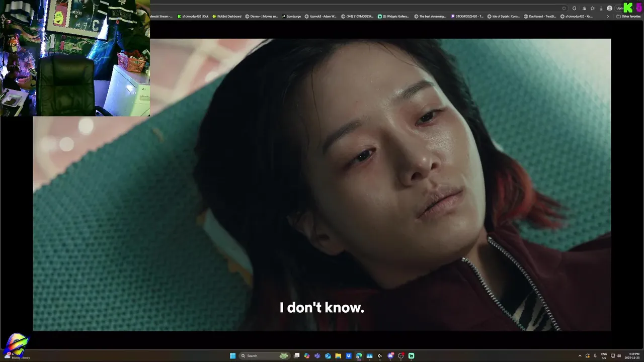Switch to Microsoft Edge on taskbar

(359, 356)
